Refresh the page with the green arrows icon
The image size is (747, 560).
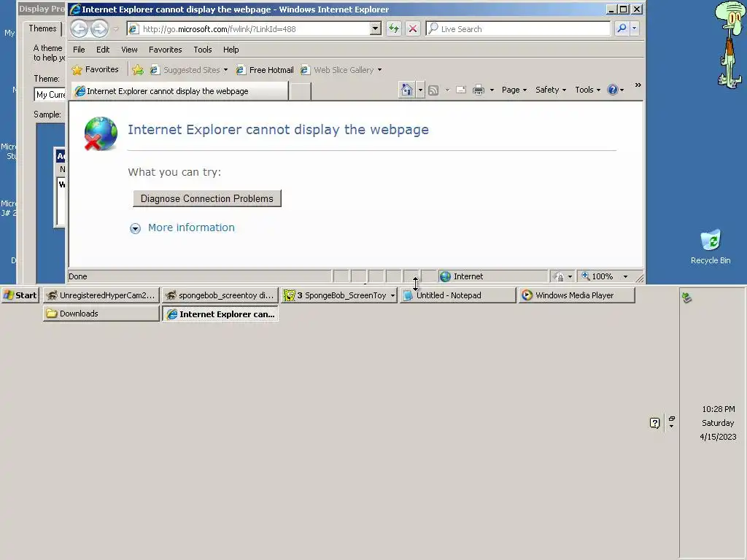393,28
